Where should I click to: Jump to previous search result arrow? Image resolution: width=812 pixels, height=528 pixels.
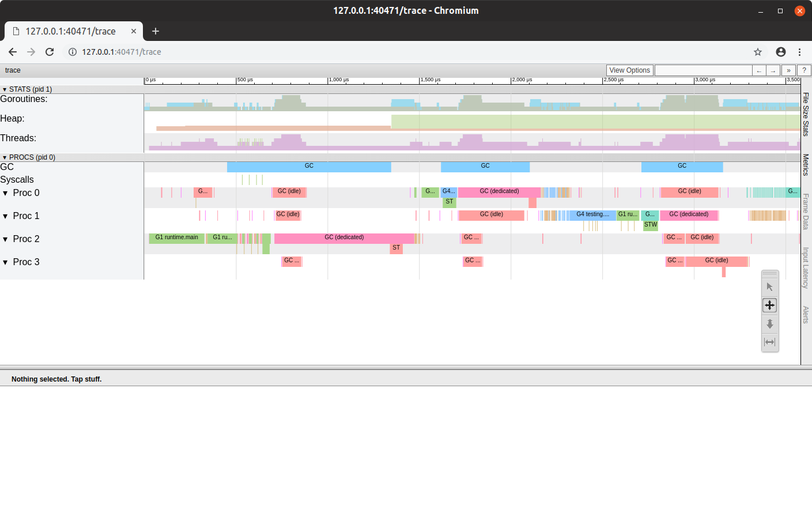(759, 70)
